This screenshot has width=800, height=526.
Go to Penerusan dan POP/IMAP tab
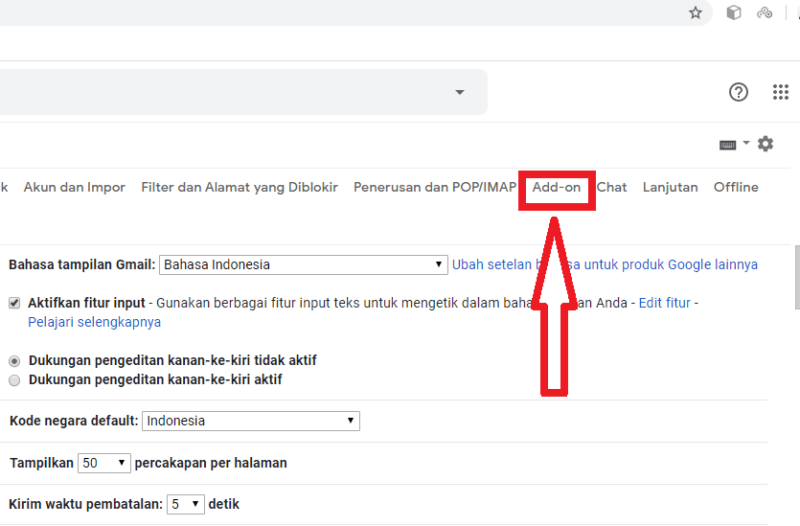(435, 187)
